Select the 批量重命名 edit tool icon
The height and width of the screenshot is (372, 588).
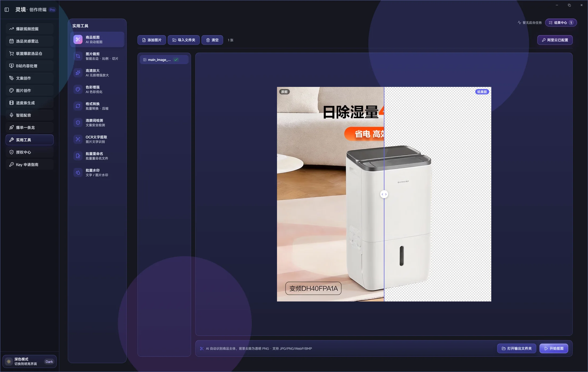pos(78,156)
